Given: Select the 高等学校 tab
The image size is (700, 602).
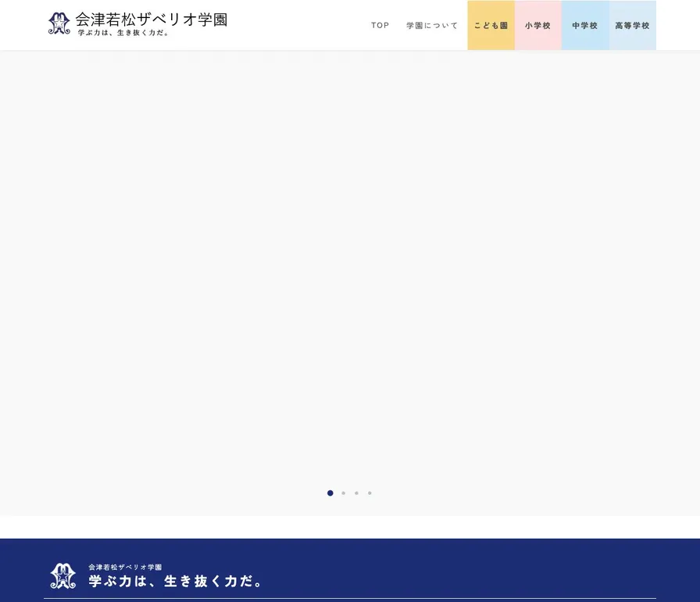Looking at the screenshot, I should coord(633,26).
